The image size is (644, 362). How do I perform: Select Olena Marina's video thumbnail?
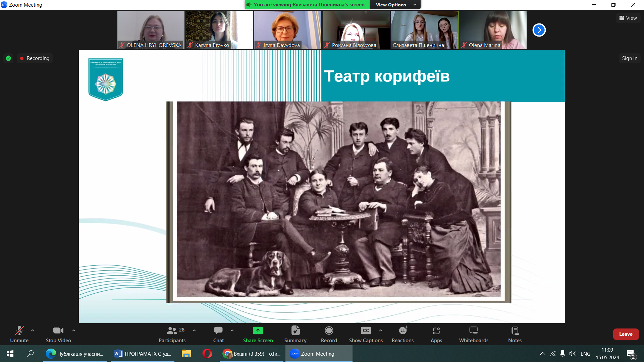(493, 30)
